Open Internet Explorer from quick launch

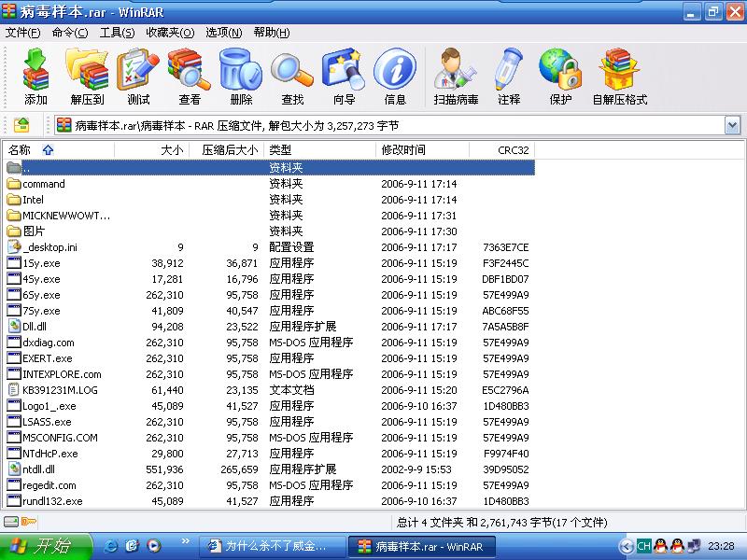click(110, 546)
